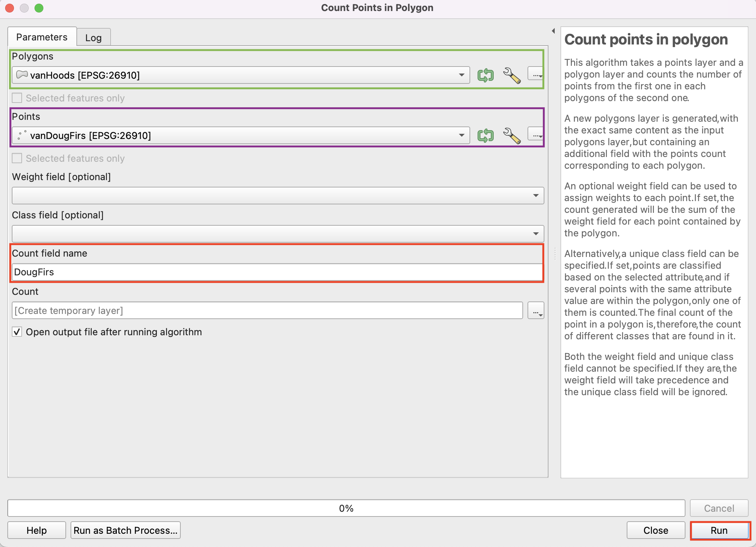Toggle Selected features only under Points
This screenshot has width=756, height=547.
coord(17,158)
